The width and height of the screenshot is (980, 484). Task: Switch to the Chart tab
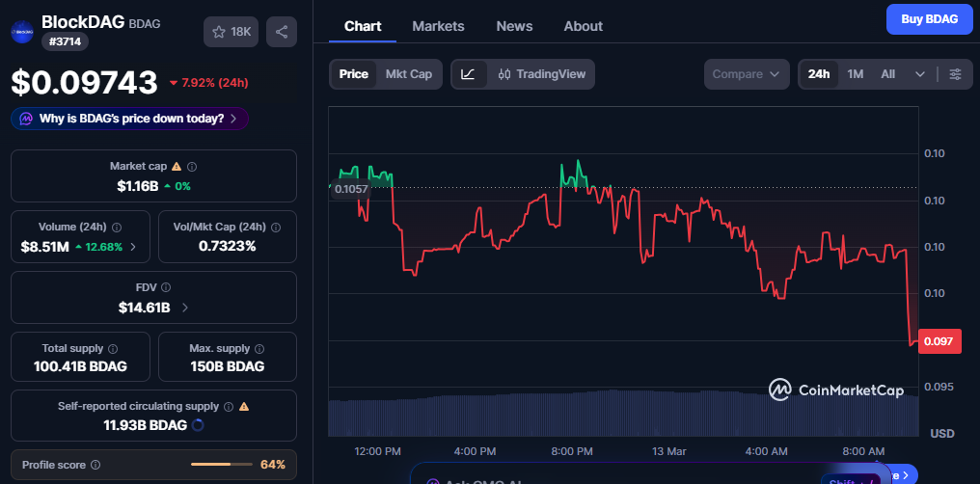click(363, 26)
